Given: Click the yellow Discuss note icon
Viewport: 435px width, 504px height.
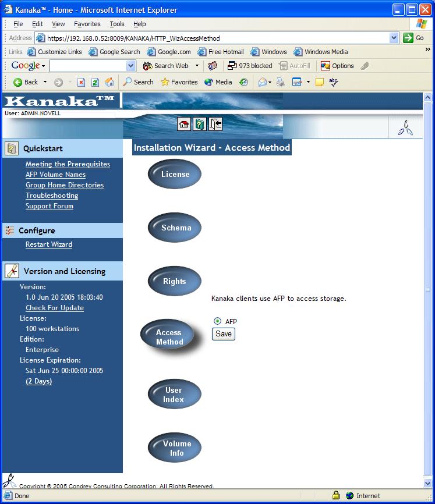Looking at the screenshot, I should pos(320,82).
